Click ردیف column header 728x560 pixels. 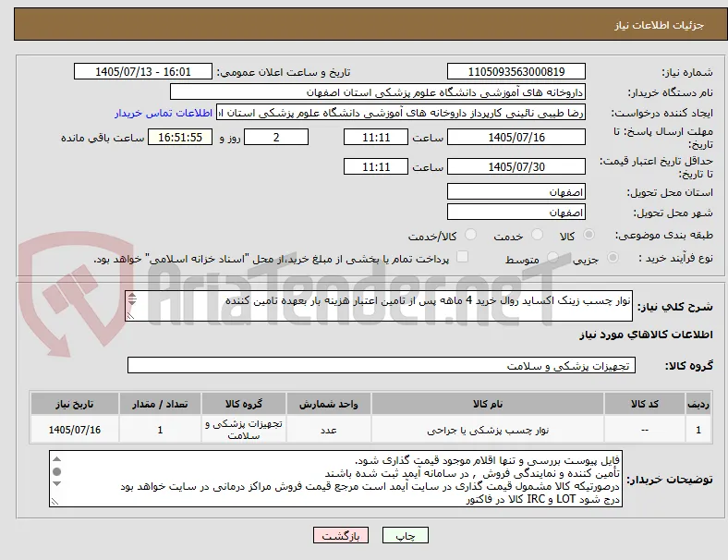[698, 404]
